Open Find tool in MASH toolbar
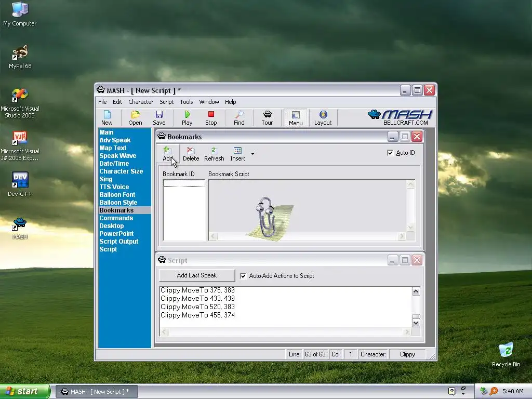This screenshot has width=532, height=399. 239,118
